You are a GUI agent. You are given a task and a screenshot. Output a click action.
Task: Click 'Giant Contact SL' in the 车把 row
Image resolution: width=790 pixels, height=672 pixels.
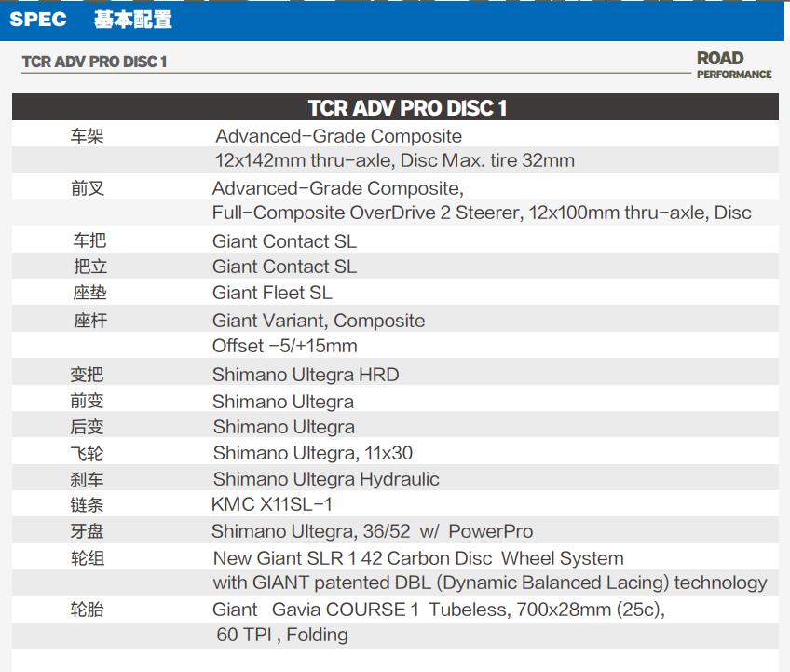point(284,241)
